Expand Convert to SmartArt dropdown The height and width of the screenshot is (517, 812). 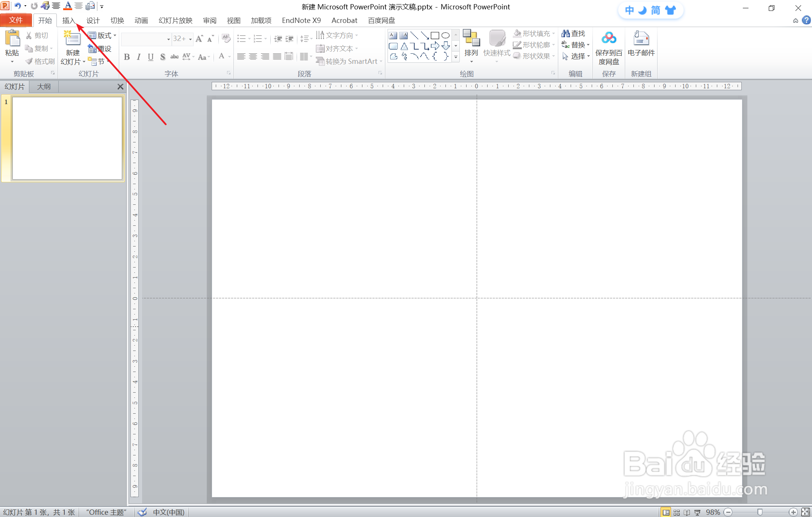pos(349,61)
